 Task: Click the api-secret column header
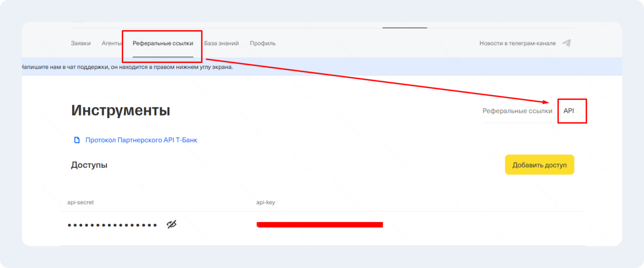pos(80,202)
